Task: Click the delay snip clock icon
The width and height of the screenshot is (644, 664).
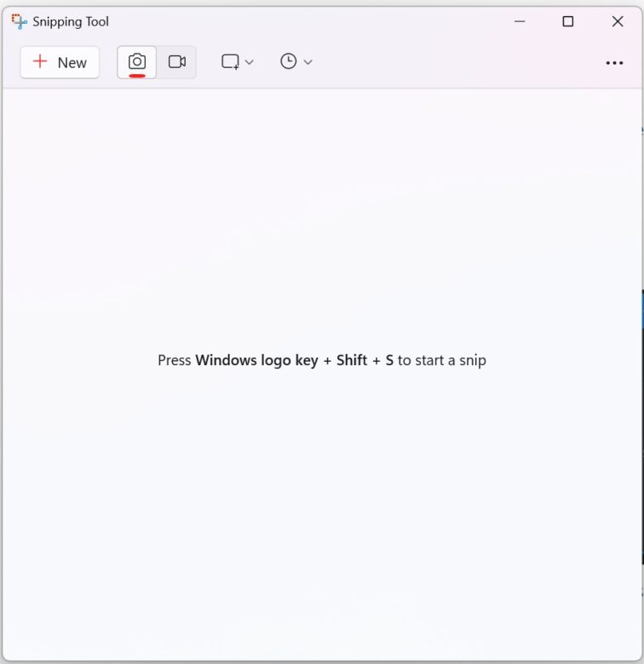Action: click(x=289, y=61)
